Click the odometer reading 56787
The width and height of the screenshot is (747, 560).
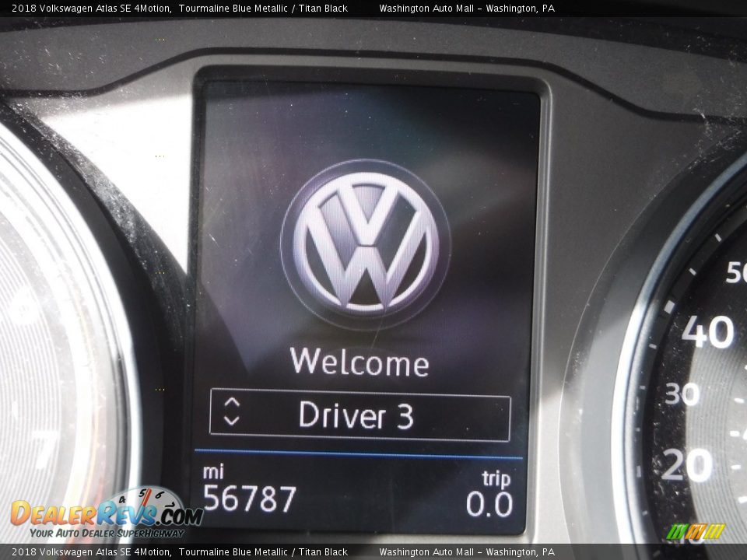tap(249, 499)
